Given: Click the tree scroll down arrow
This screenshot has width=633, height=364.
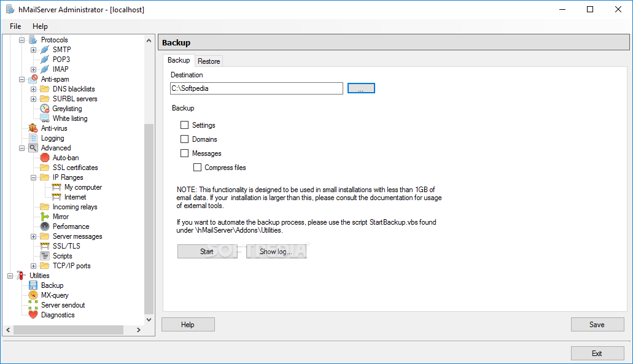Looking at the screenshot, I should (x=149, y=320).
